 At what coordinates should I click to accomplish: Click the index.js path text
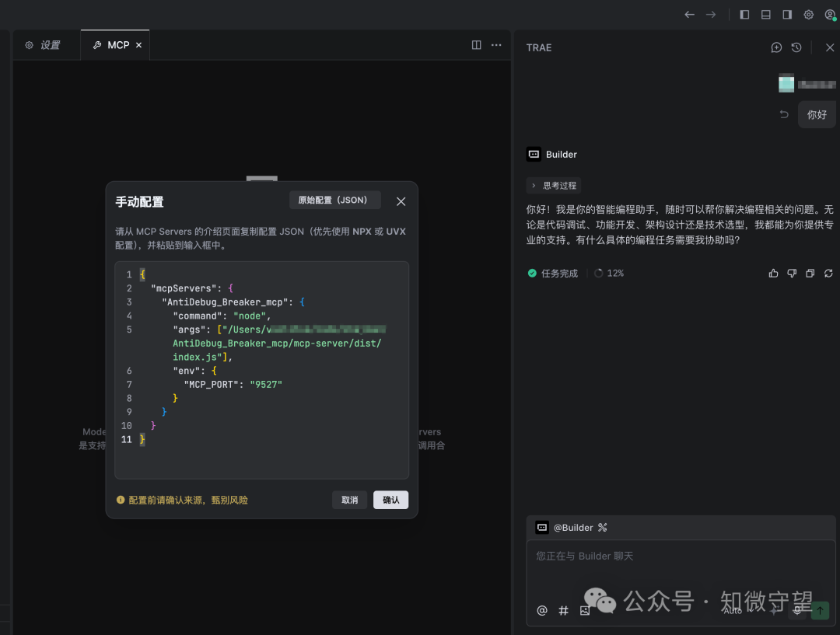click(195, 357)
